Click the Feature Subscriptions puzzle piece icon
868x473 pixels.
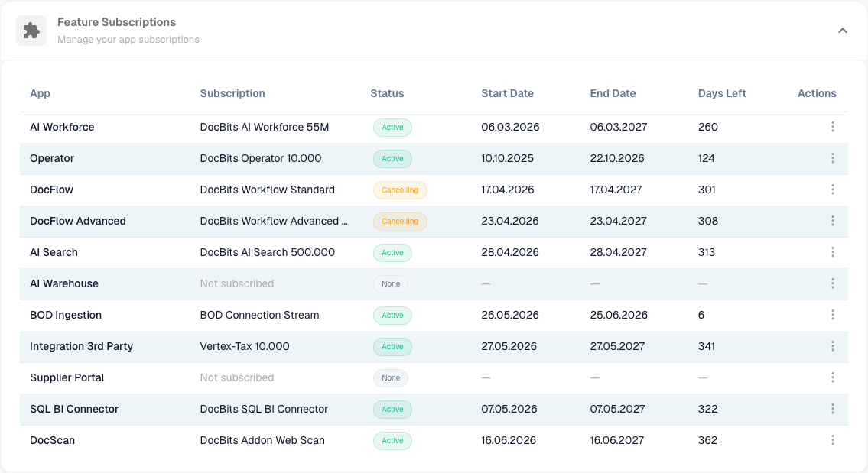(31, 31)
